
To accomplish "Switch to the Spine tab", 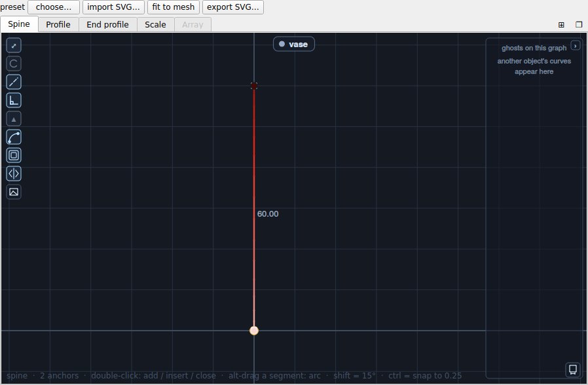I will click(19, 24).
